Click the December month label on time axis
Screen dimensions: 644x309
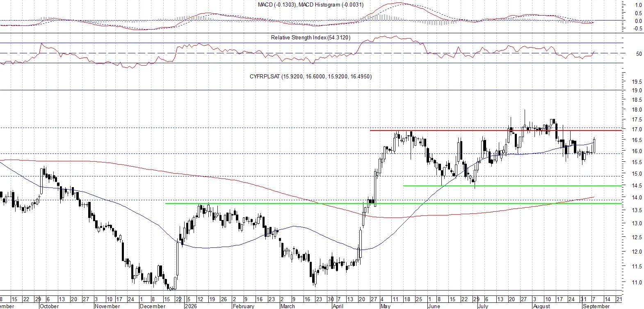pos(153,306)
